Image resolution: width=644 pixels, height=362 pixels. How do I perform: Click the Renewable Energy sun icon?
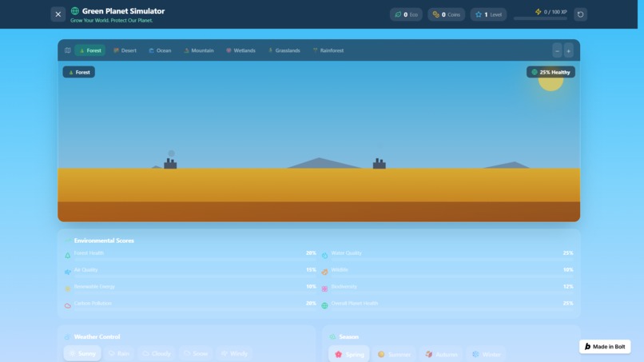coord(68,288)
